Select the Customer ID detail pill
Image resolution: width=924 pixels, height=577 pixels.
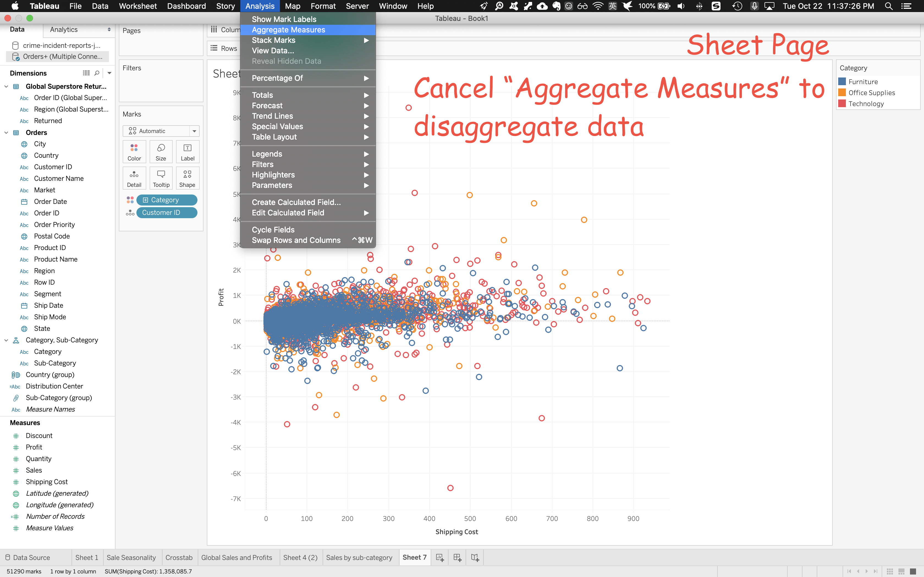click(x=166, y=213)
